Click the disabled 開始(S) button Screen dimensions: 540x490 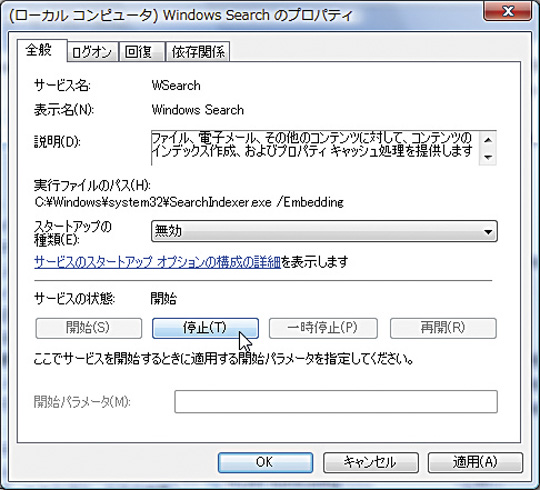[89, 328]
